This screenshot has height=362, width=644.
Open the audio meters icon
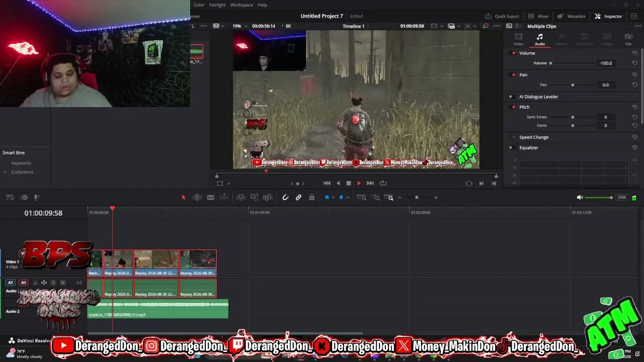(634, 198)
